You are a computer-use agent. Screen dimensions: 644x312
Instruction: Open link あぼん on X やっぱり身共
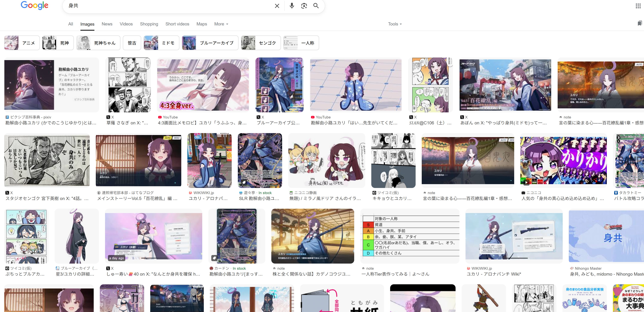[504, 123]
